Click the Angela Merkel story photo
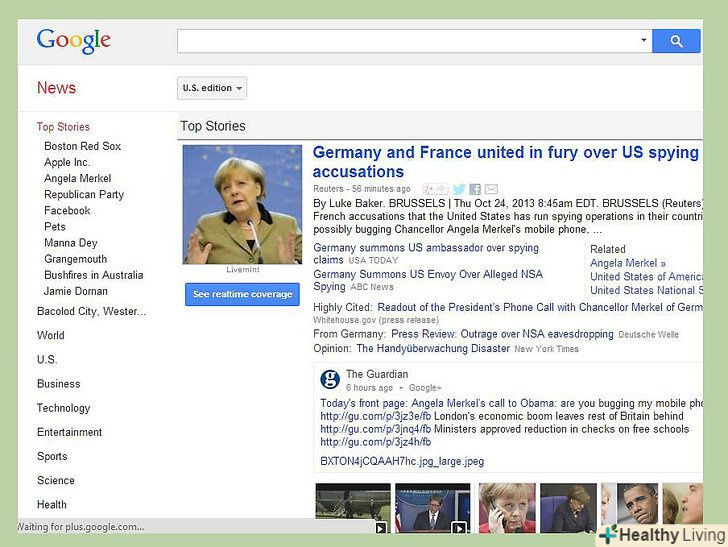Screen dimensions: 728x547 (x=242, y=204)
